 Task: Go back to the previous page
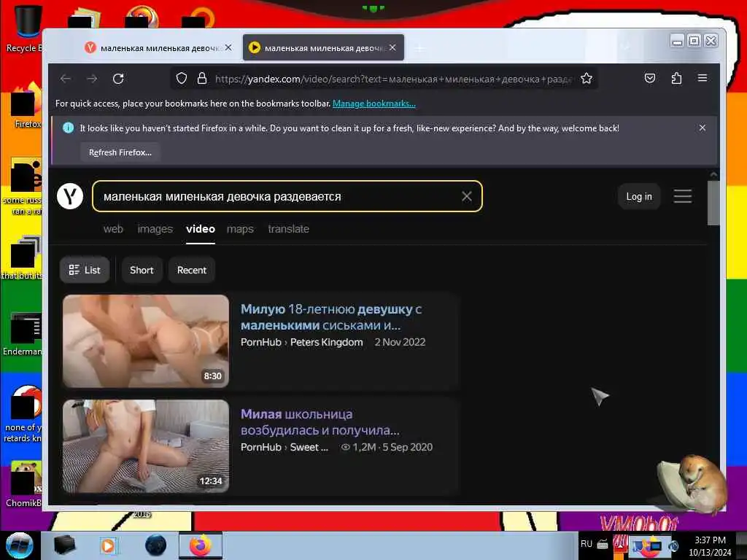(x=66, y=79)
